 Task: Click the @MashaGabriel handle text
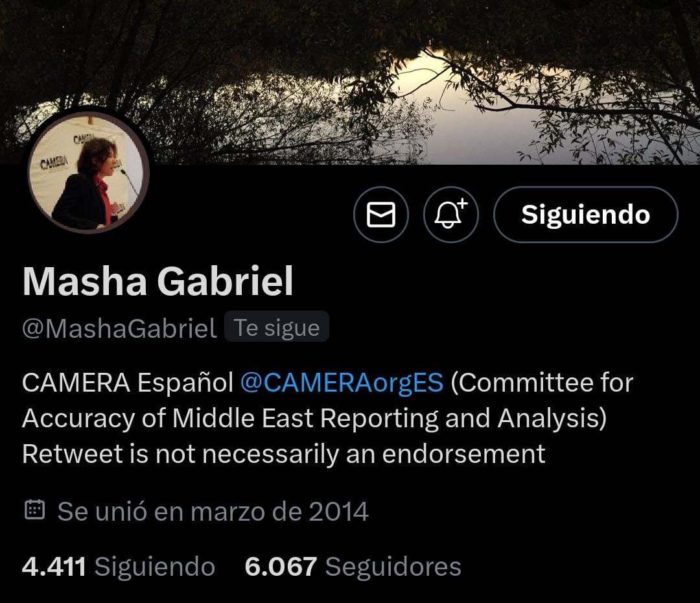(x=119, y=328)
